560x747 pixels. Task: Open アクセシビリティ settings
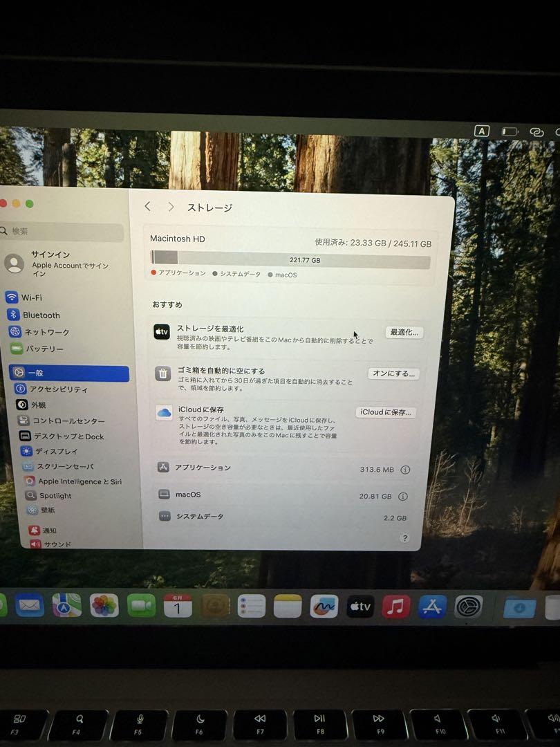tap(51, 389)
